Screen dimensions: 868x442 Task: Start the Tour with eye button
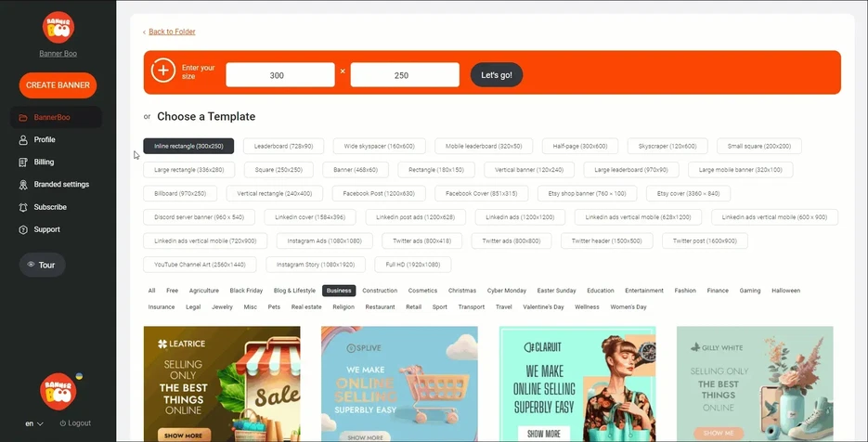tap(42, 265)
